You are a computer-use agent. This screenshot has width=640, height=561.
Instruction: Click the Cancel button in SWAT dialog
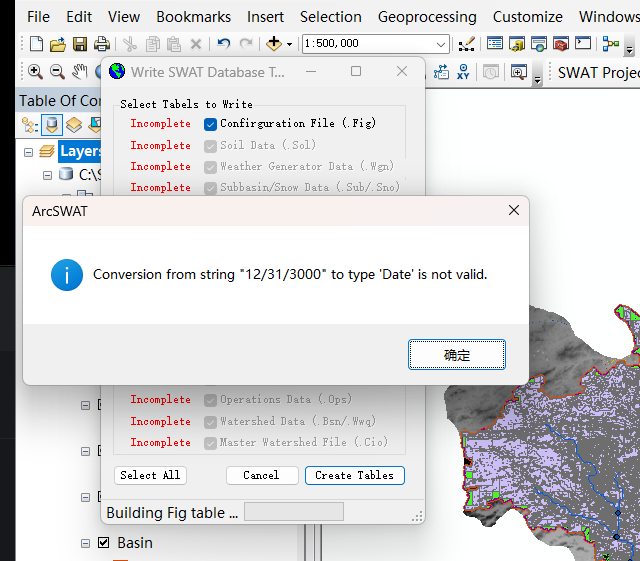(262, 475)
